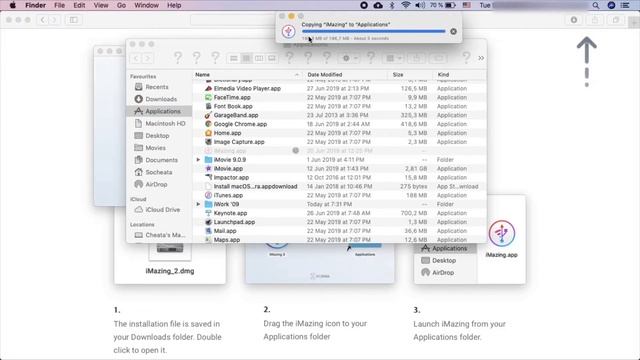Open Socheata home folder in sidebar
The width and height of the screenshot is (640, 360).
coord(158,172)
